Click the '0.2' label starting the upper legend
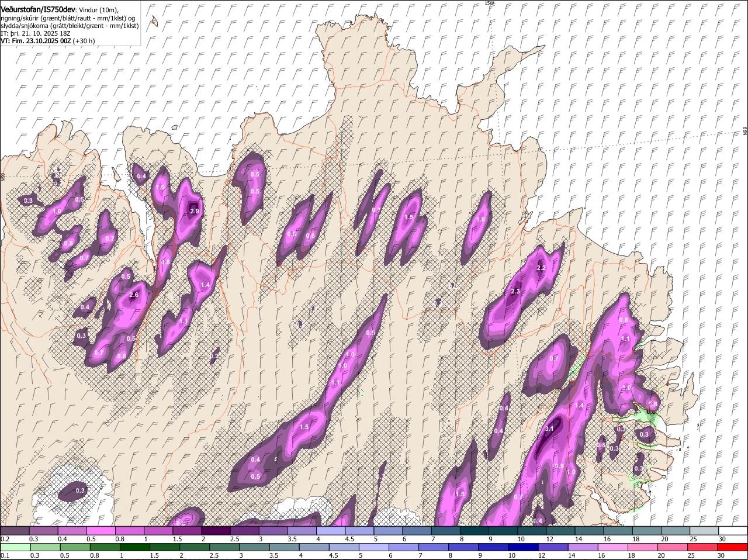This screenshot has width=748, height=560. tap(5, 539)
